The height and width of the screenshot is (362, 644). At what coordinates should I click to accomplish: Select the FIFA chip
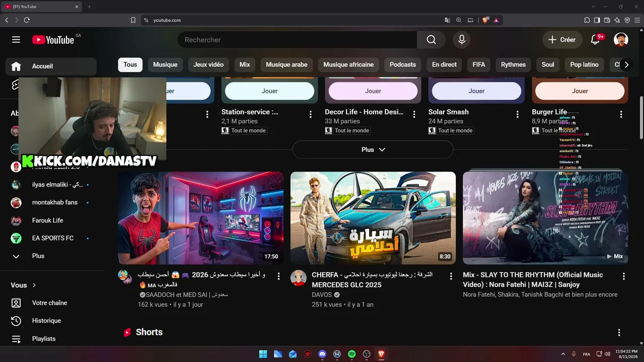(479, 64)
